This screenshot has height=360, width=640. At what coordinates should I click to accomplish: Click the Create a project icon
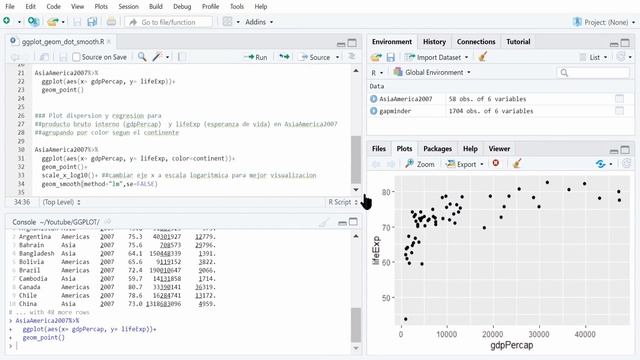point(33,22)
